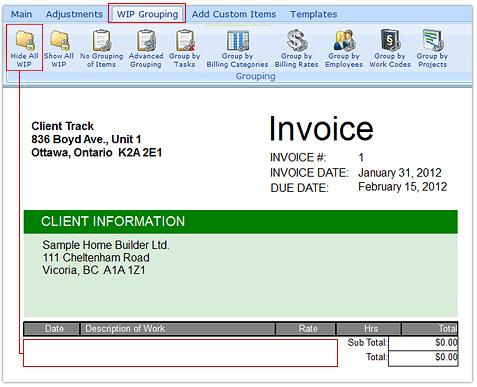Click the Date column header
Screen dimensions: 477x387
pos(52,329)
